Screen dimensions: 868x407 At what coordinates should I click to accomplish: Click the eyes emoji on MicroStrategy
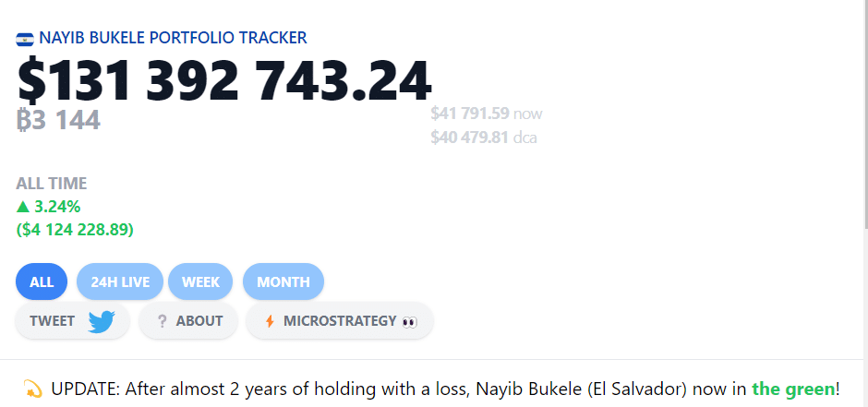[x=410, y=321]
